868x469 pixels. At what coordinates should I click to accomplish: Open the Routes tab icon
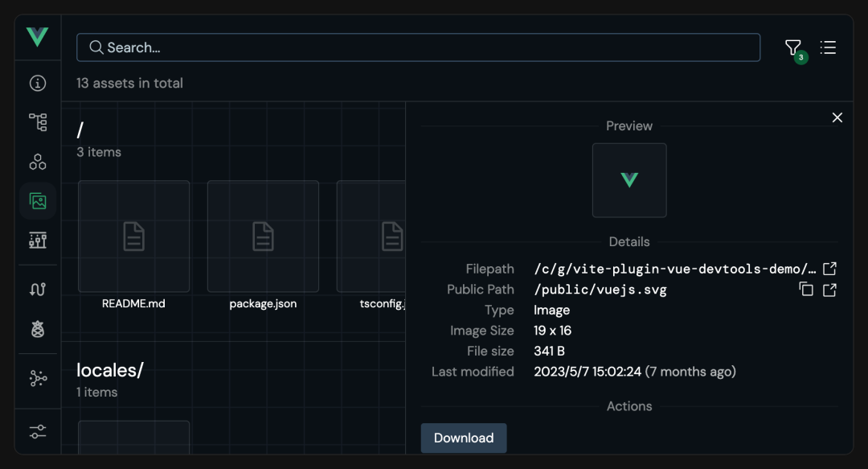(x=38, y=290)
